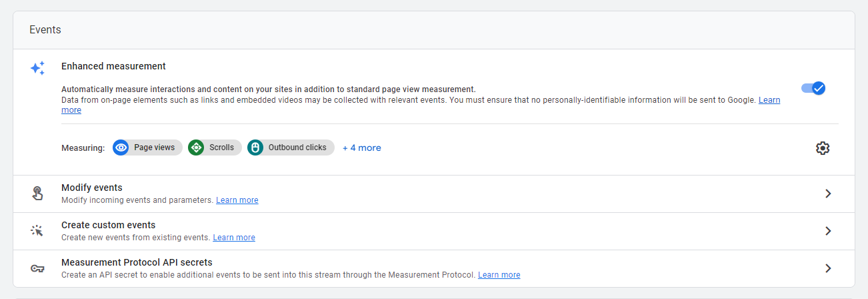Disable the Enhanced measurement toggle switch
The width and height of the screenshot is (868, 299).
point(813,88)
